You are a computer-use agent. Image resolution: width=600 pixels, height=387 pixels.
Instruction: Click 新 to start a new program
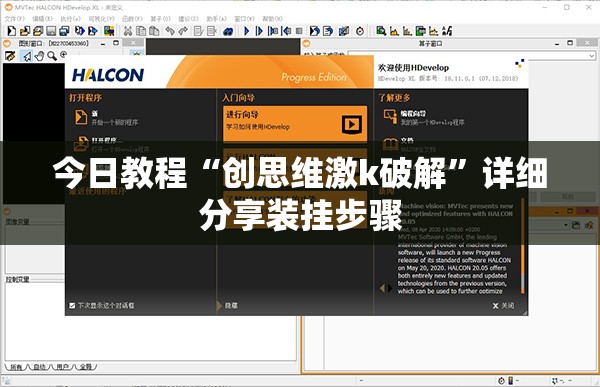[95, 113]
